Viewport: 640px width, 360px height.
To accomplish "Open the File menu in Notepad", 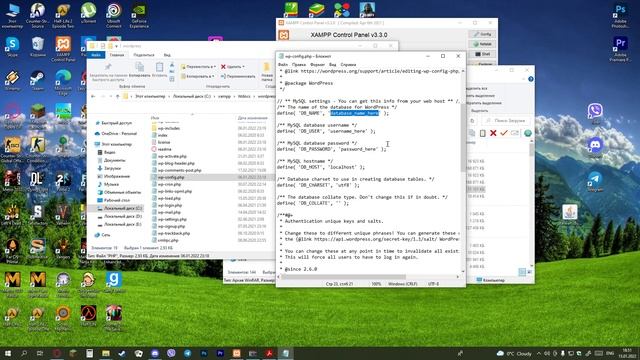I will [x=283, y=64].
